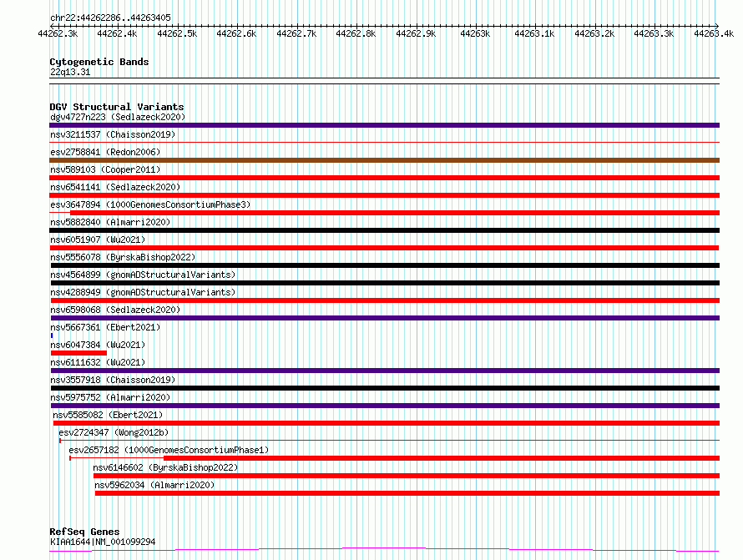Open variant esv2724347 (Wong2012b)
This screenshot has height=560, width=743.
[x=114, y=432]
